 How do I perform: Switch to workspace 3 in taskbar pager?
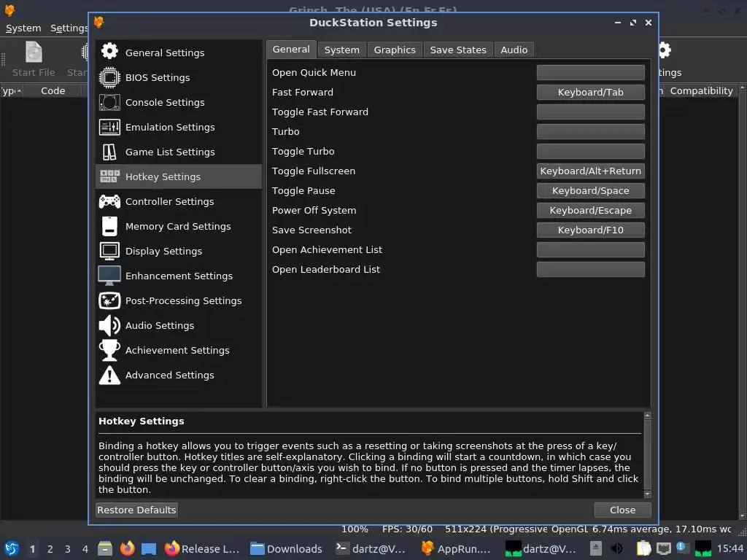click(x=68, y=549)
